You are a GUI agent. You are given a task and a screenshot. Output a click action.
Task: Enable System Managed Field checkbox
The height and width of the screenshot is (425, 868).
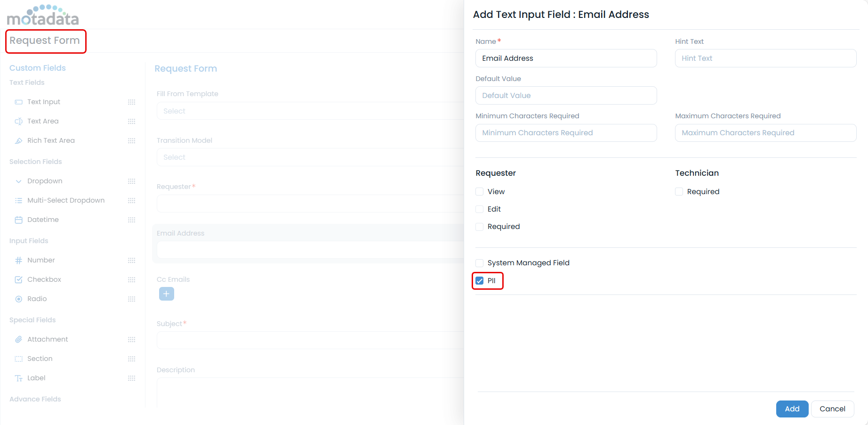tap(480, 263)
